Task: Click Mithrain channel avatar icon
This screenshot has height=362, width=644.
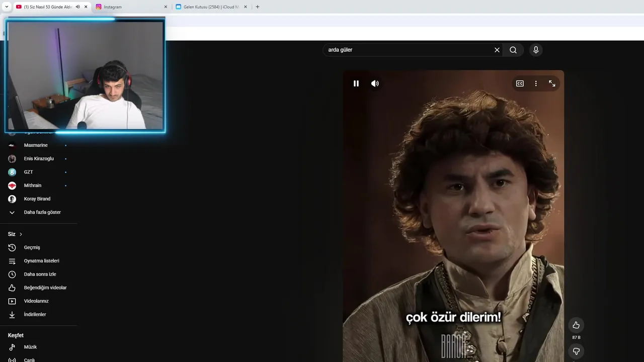Action: pyautogui.click(x=12, y=186)
